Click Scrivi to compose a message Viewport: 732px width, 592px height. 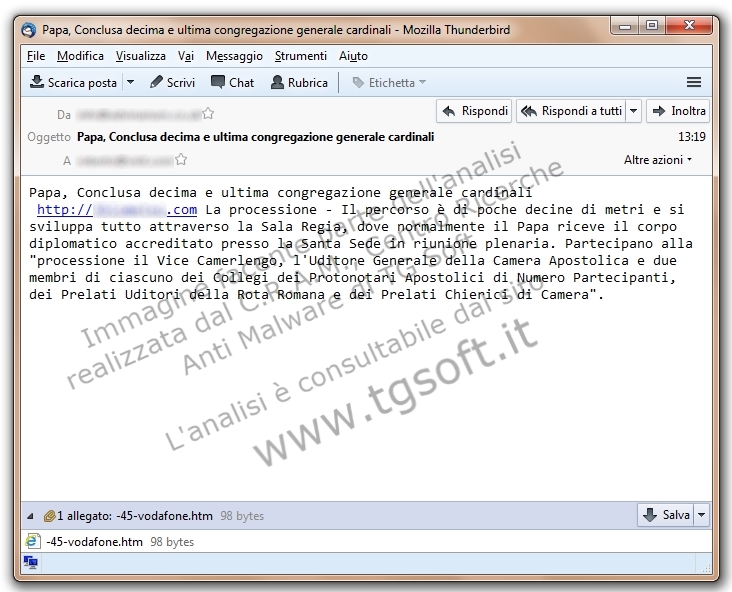coord(172,83)
